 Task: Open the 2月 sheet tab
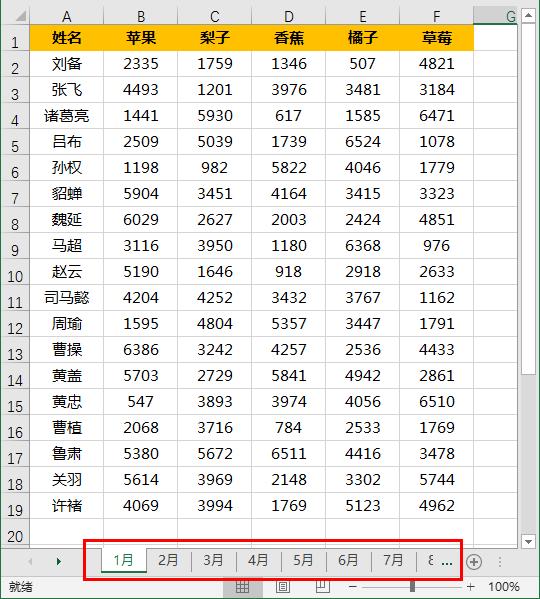168,560
